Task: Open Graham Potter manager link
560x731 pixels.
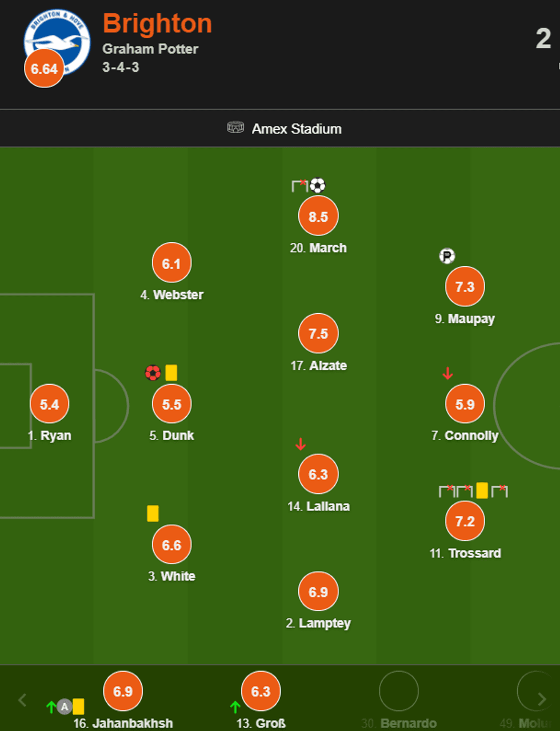Action: (x=150, y=49)
